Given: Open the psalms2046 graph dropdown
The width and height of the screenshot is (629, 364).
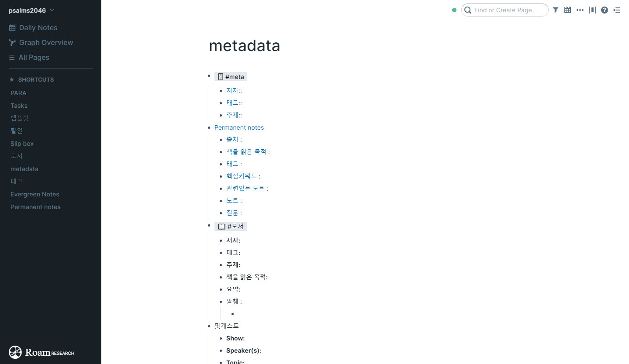Looking at the screenshot, I should [31, 10].
